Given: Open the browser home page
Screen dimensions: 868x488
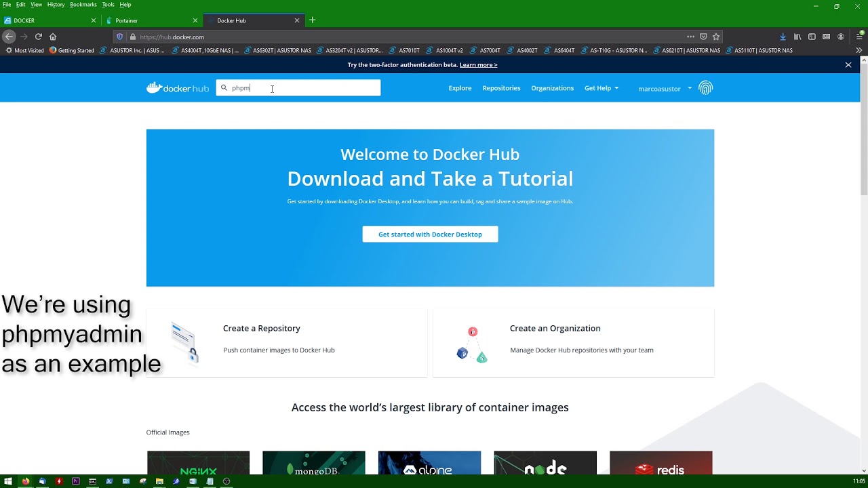Looking at the screenshot, I should [x=53, y=37].
